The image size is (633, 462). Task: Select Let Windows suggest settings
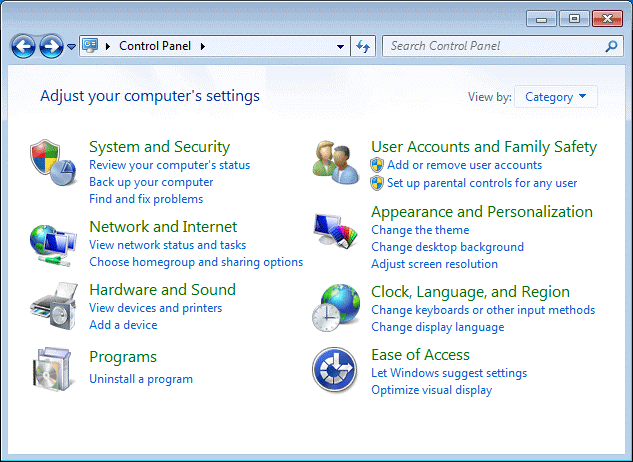coord(449,373)
